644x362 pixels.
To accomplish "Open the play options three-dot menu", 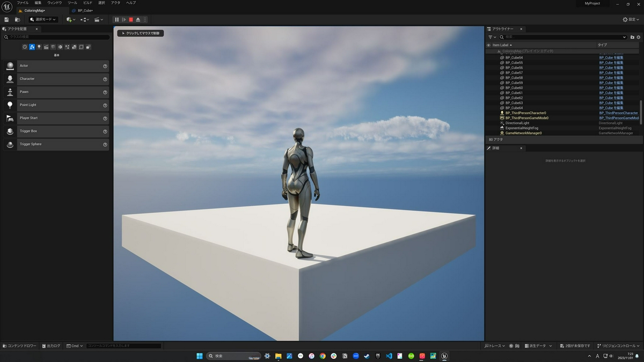I will pos(145,19).
